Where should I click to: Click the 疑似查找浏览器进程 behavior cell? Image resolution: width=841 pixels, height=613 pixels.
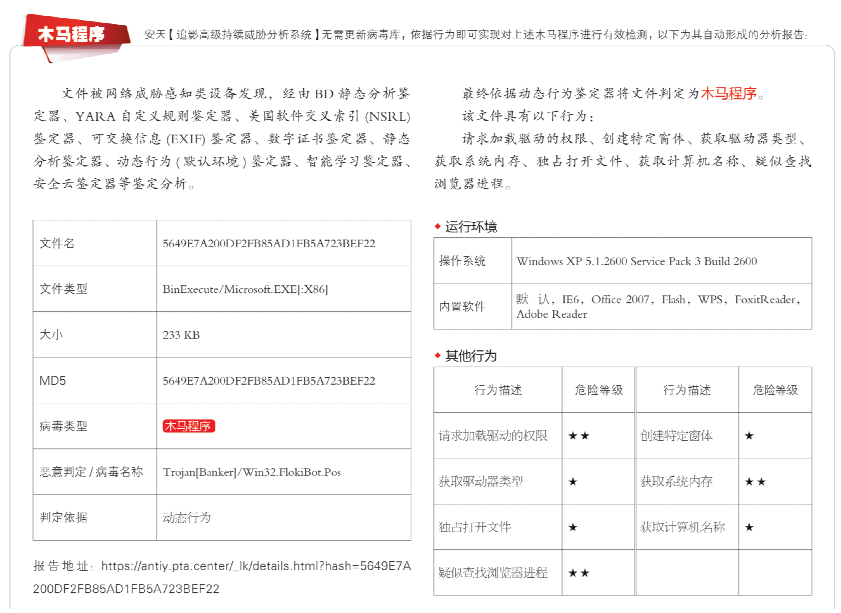click(498, 573)
